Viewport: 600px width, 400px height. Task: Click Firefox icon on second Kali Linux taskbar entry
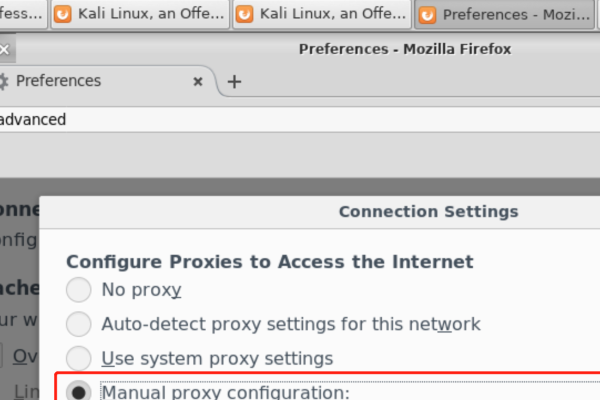pos(243,15)
